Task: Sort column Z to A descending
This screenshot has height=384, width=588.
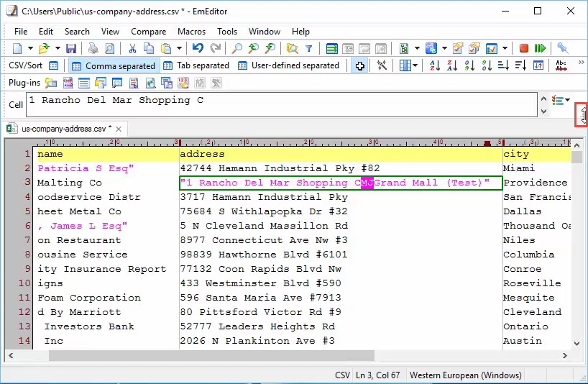Action: [x=452, y=65]
